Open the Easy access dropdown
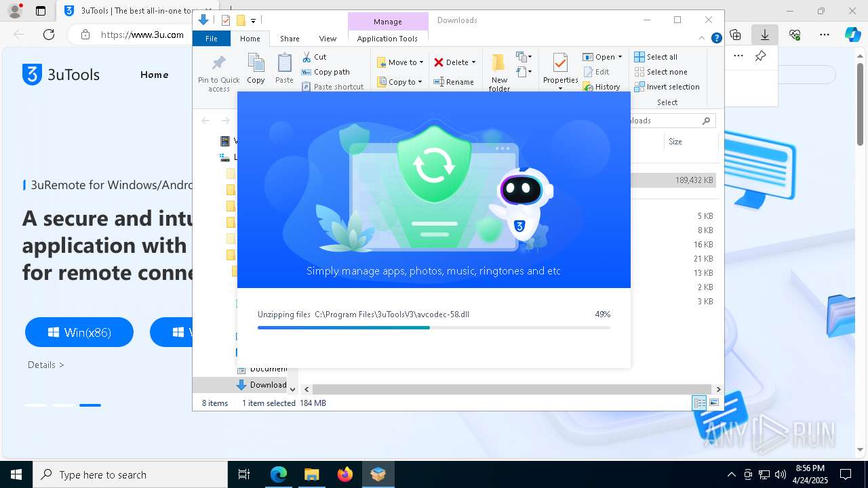 click(x=524, y=72)
